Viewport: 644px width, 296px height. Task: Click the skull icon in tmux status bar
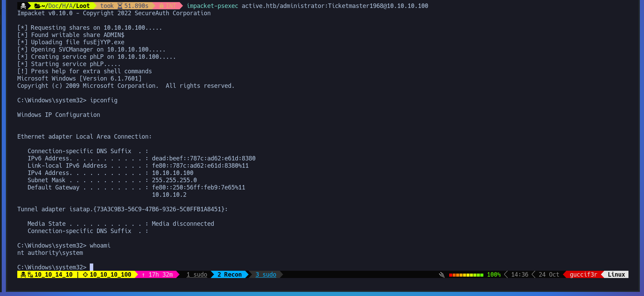point(23,275)
